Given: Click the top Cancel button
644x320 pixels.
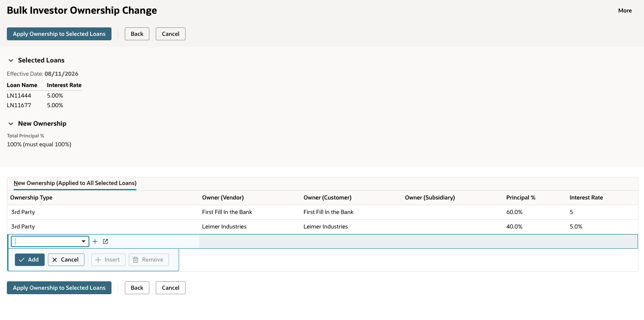Looking at the screenshot, I should 171,34.
